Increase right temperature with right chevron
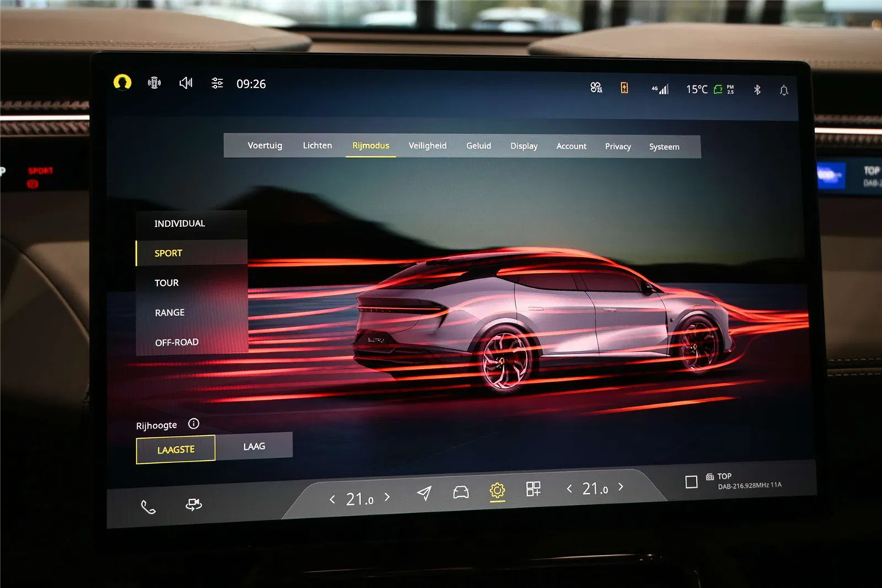The width and height of the screenshot is (882, 588). point(620,487)
